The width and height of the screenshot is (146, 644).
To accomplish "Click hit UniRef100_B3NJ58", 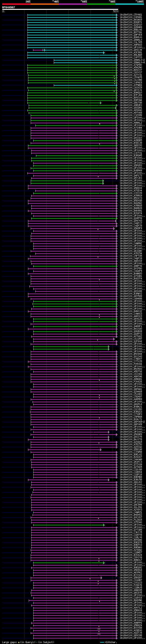I will tap(131, 480).
